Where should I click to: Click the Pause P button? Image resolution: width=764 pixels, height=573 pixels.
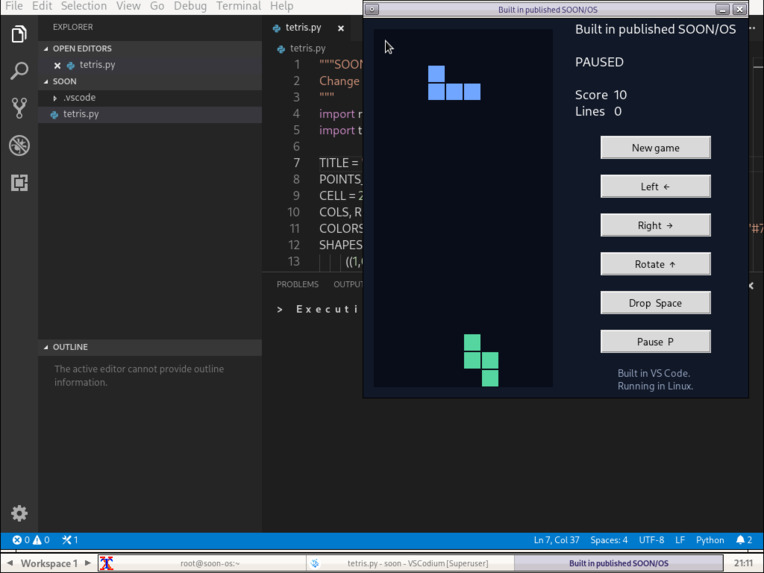click(655, 342)
